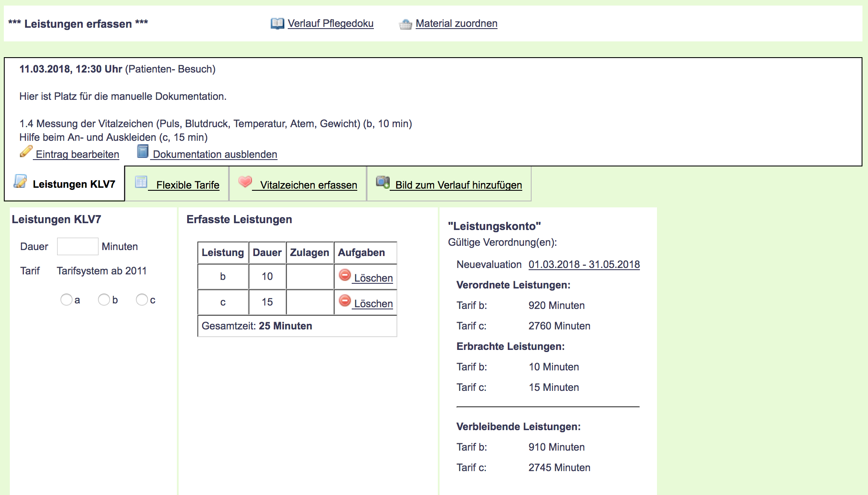Select Tarif c radio button
This screenshot has height=495, width=868.
(x=142, y=300)
